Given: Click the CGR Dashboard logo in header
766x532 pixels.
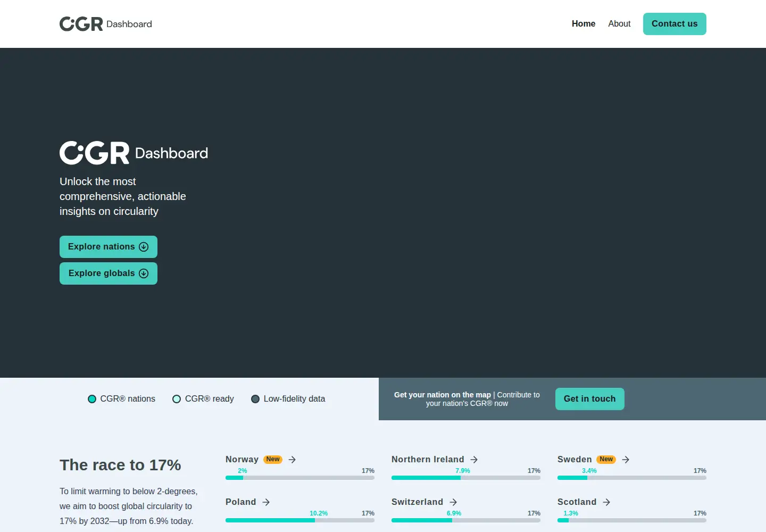Looking at the screenshot, I should [106, 24].
